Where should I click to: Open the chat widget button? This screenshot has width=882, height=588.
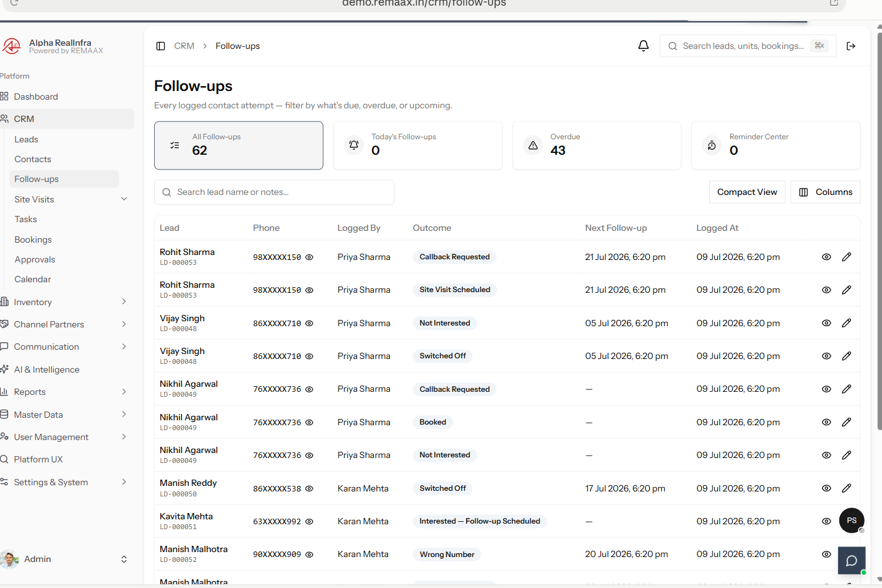click(852, 561)
